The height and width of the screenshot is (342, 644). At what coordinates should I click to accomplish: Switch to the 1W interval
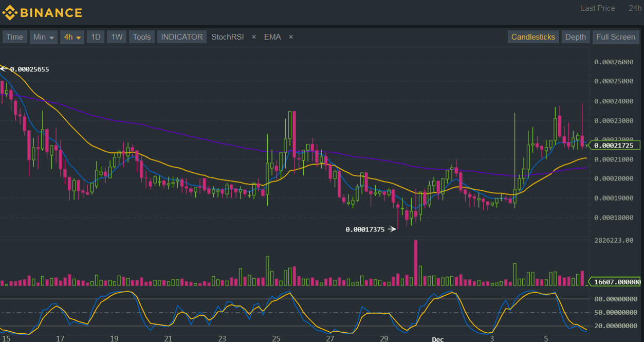pos(117,37)
